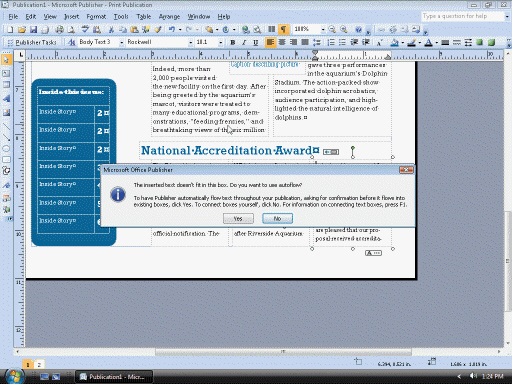Open the Format menu
The height and width of the screenshot is (384, 512).
(96, 17)
